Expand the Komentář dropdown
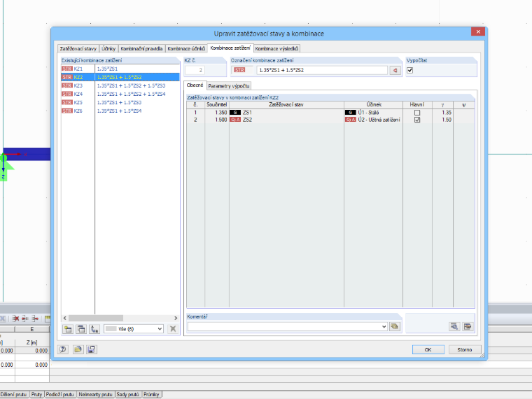The image size is (532, 399). pos(384,326)
